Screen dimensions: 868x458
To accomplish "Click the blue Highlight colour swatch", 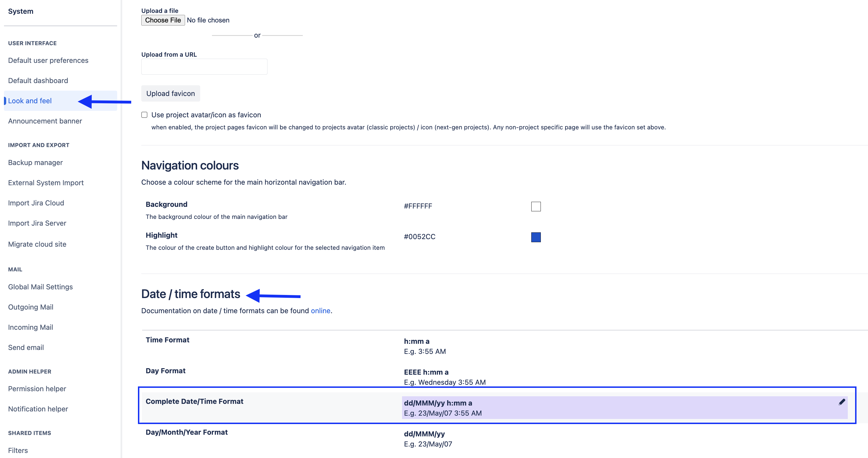I will click(x=536, y=237).
